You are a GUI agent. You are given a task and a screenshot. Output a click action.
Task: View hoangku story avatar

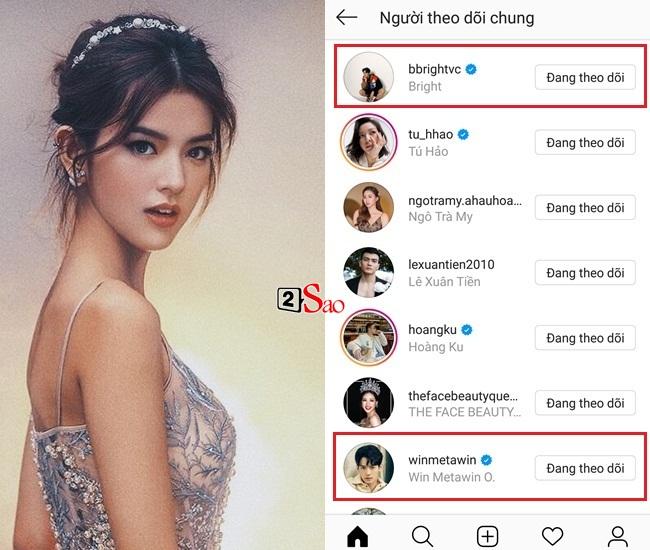(369, 338)
